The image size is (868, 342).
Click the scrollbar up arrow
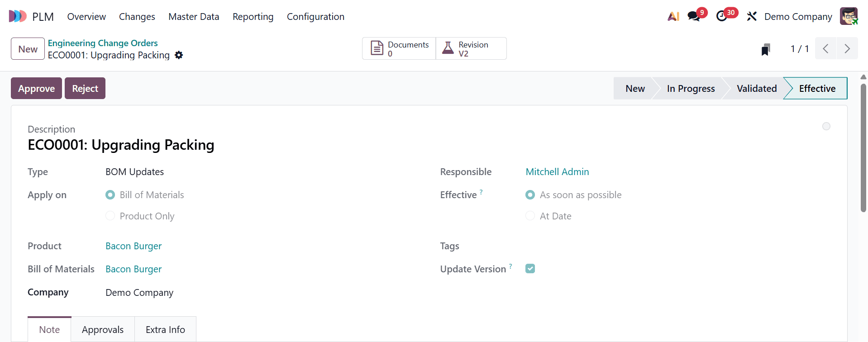pyautogui.click(x=863, y=77)
